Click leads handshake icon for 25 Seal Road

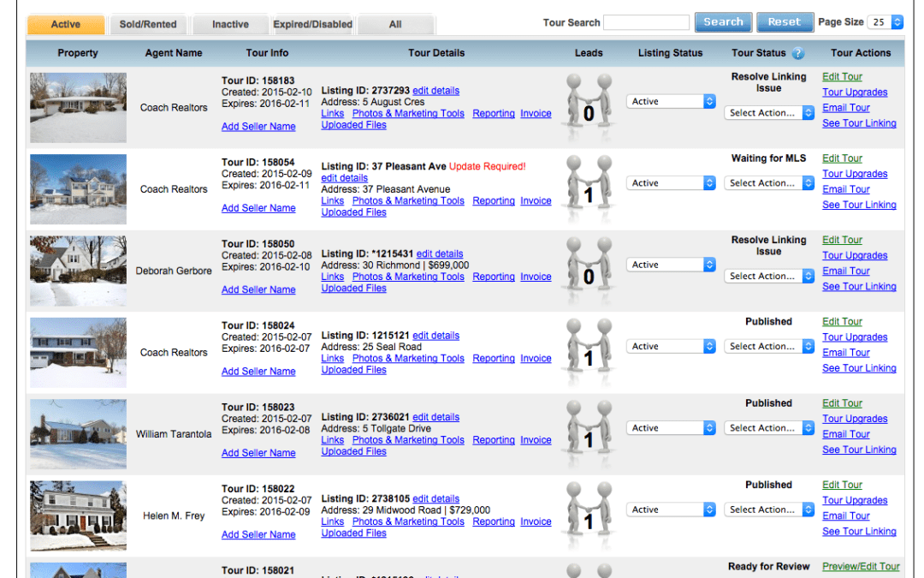coord(588,350)
